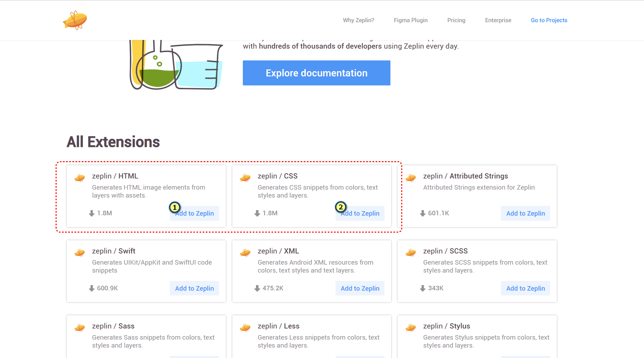
Task: Click the zeplin / Sass extension icon
Action: click(80, 328)
